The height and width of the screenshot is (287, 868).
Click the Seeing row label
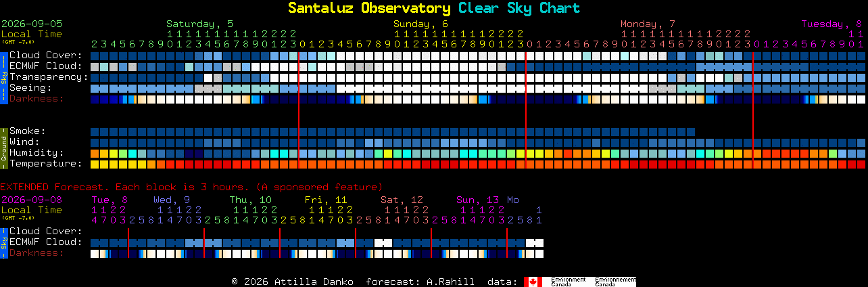tap(30, 88)
